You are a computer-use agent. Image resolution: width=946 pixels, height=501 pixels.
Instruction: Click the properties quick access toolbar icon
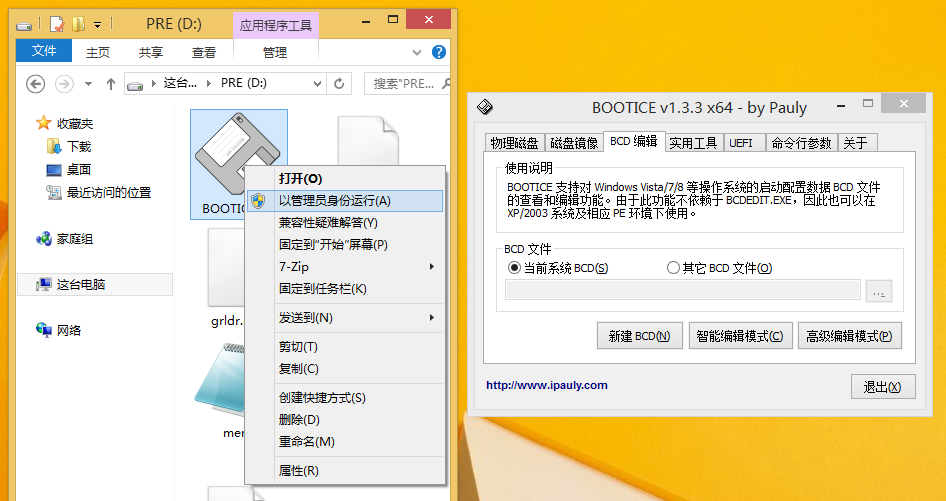tap(57, 24)
